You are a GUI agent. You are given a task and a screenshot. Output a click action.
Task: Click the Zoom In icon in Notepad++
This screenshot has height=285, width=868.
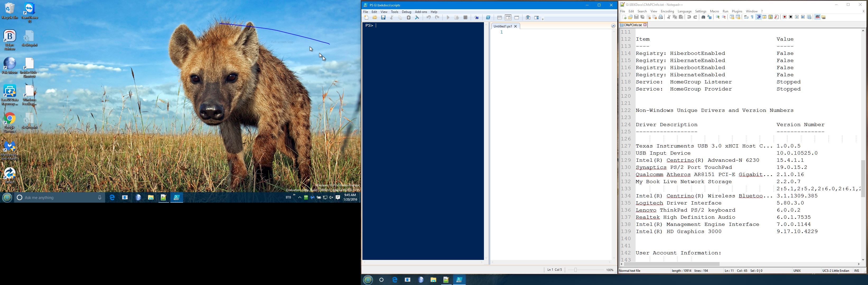click(x=718, y=17)
